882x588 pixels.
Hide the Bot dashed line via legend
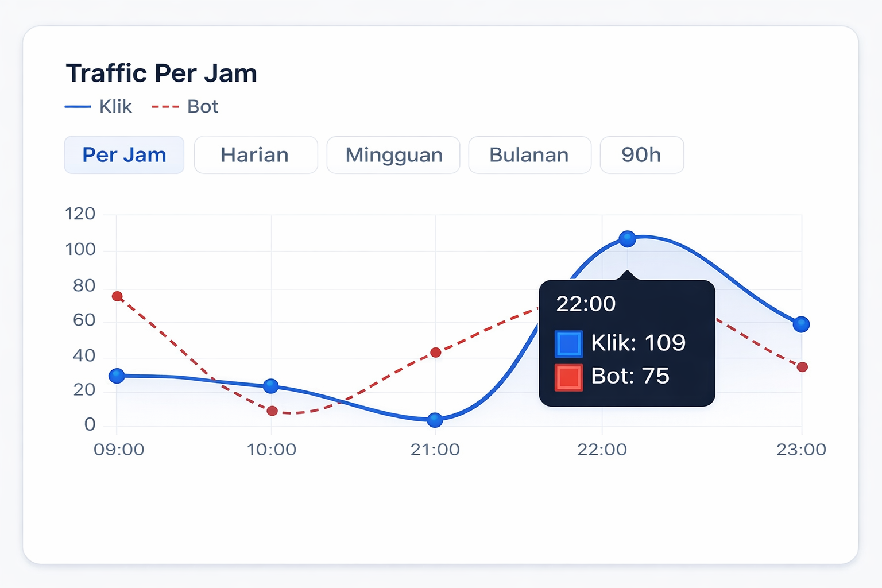click(x=185, y=106)
